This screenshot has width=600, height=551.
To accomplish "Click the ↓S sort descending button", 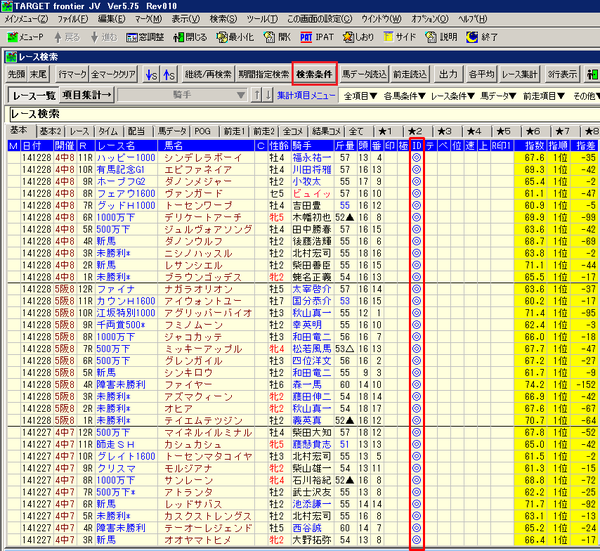I will [151, 74].
